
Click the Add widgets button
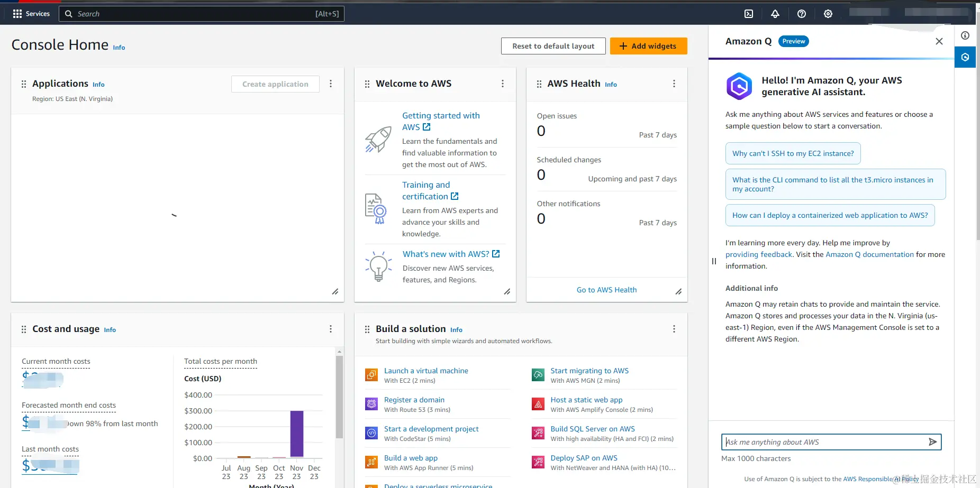point(649,46)
